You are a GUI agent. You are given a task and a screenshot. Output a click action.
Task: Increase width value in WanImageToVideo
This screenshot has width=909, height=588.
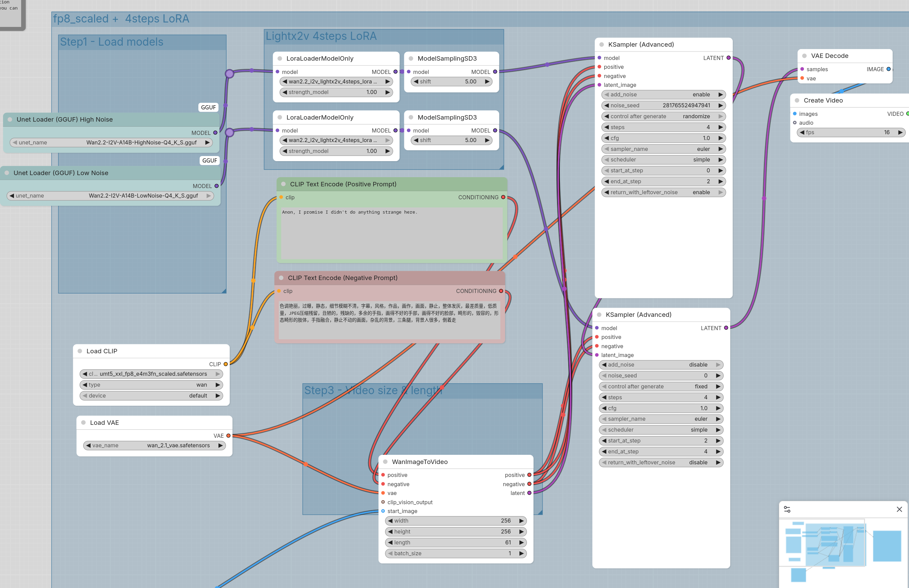(521, 521)
